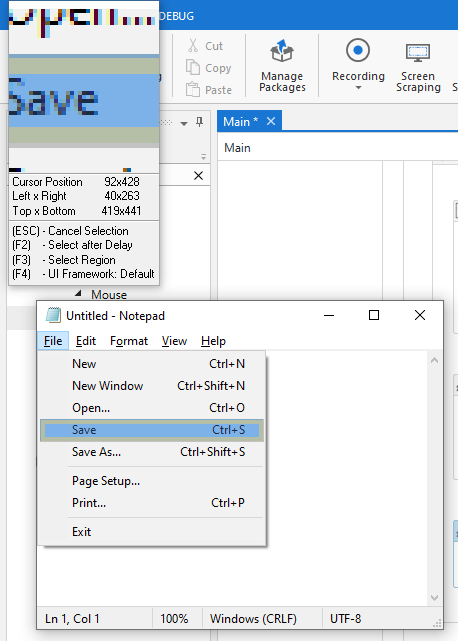Open the Screen Scraping tool
Image resolution: width=458 pixels, height=641 pixels.
coord(418,65)
